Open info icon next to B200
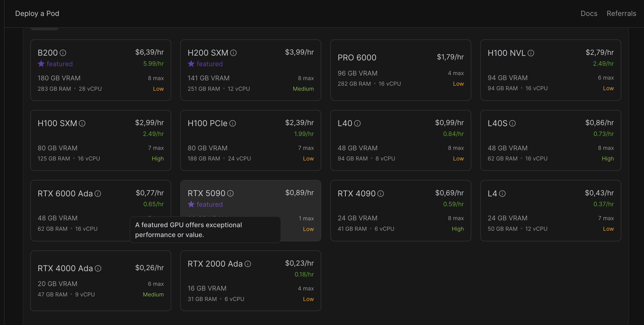This screenshot has height=325, width=644. tap(63, 53)
